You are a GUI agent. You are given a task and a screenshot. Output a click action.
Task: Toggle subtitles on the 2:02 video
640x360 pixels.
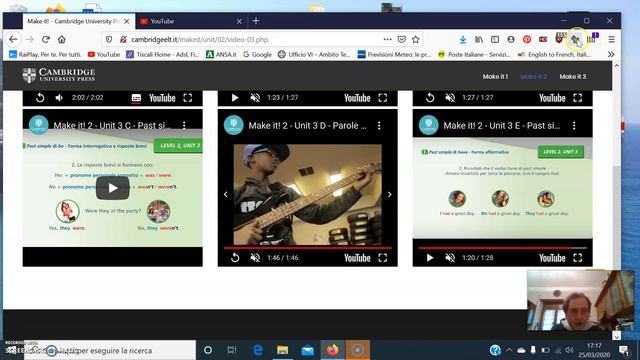point(136,98)
